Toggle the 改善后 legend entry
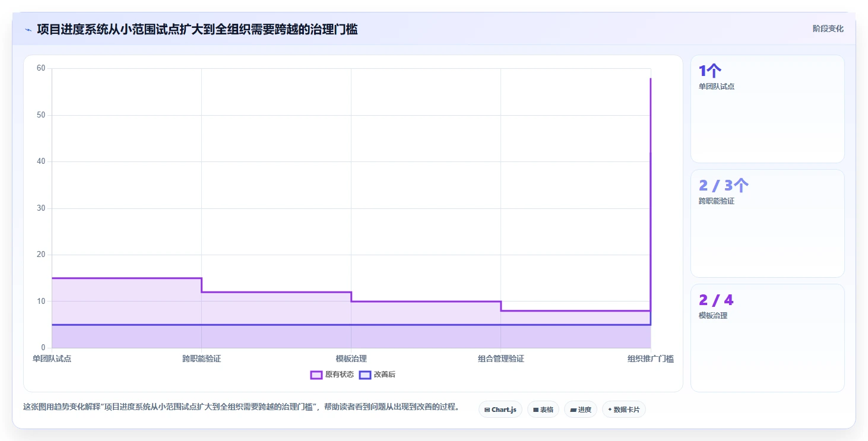 (377, 375)
